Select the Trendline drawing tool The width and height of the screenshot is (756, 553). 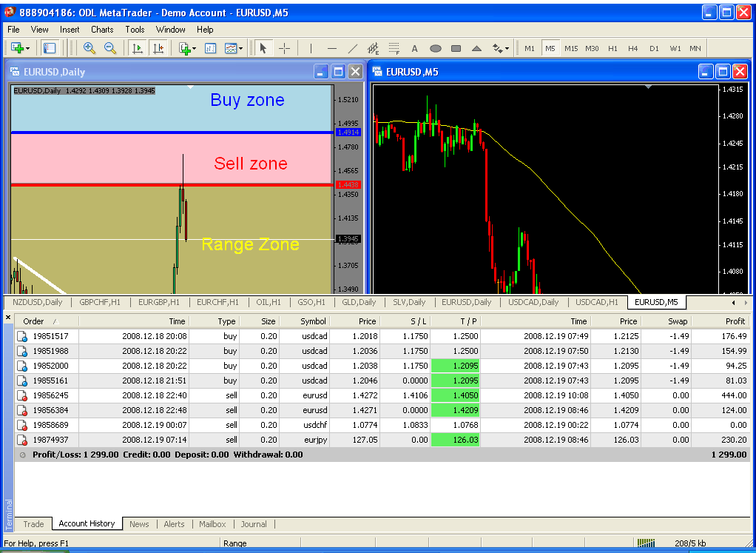352,48
